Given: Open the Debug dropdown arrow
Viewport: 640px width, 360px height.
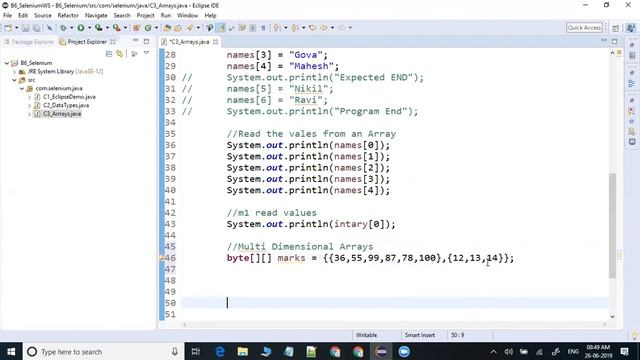Looking at the screenshot, I should tap(71, 28).
